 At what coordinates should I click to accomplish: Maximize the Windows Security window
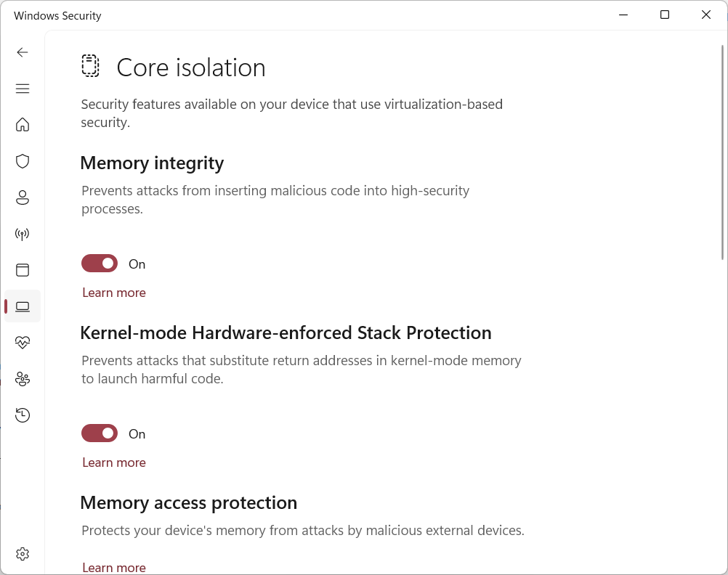tap(665, 15)
